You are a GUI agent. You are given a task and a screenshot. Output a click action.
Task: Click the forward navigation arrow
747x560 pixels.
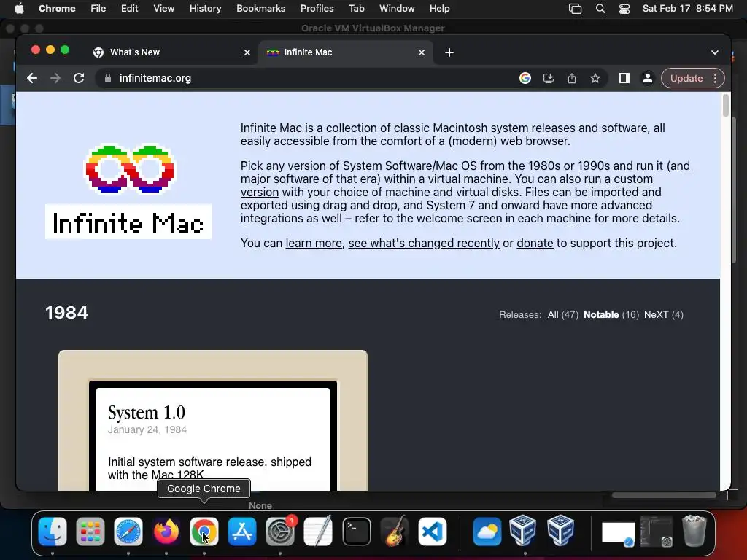click(x=55, y=78)
